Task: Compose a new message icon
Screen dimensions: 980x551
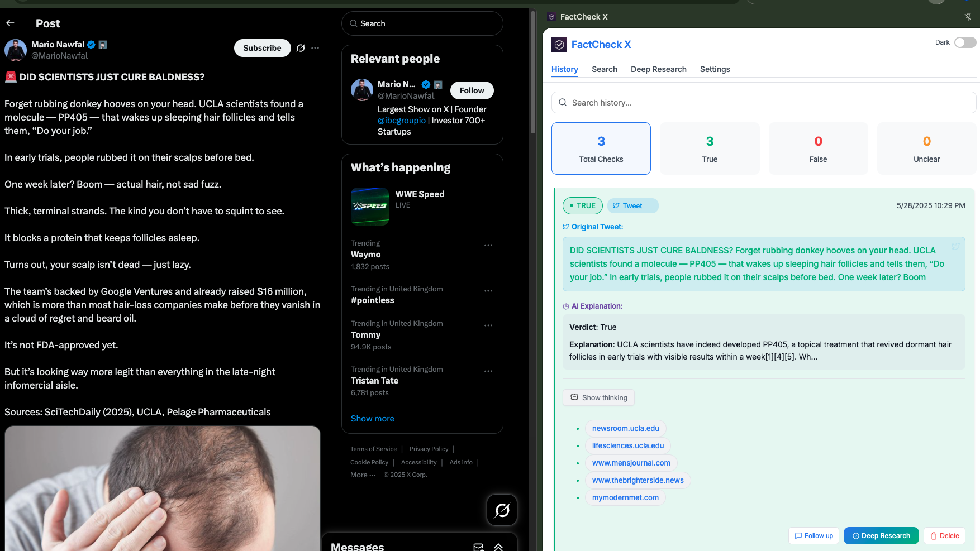Action: pyautogui.click(x=478, y=547)
